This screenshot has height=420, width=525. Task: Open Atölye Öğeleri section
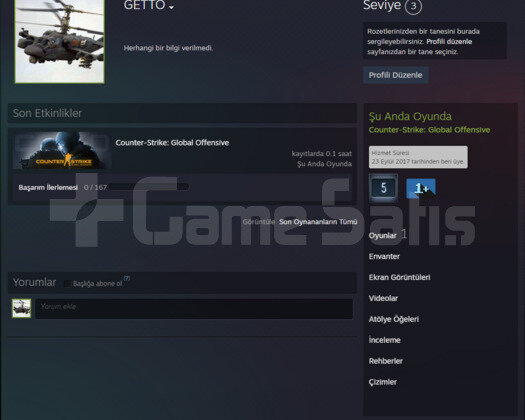pyautogui.click(x=394, y=319)
